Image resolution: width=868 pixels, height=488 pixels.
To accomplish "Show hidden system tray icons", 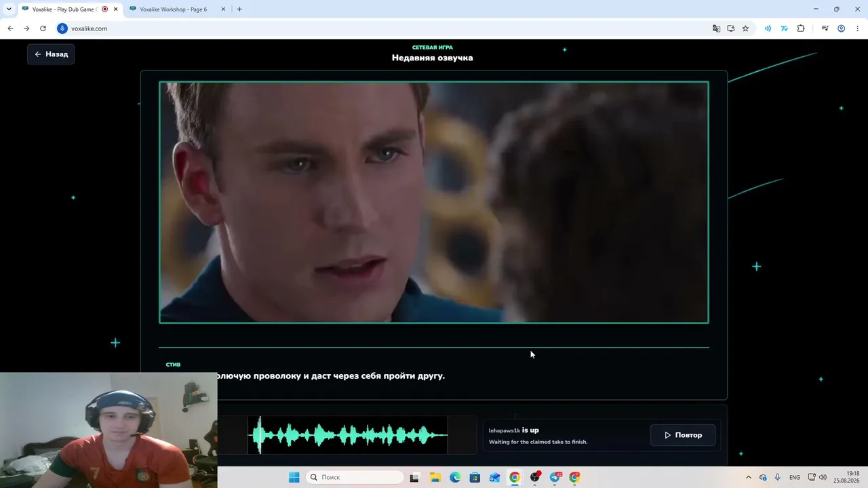I will click(x=749, y=477).
